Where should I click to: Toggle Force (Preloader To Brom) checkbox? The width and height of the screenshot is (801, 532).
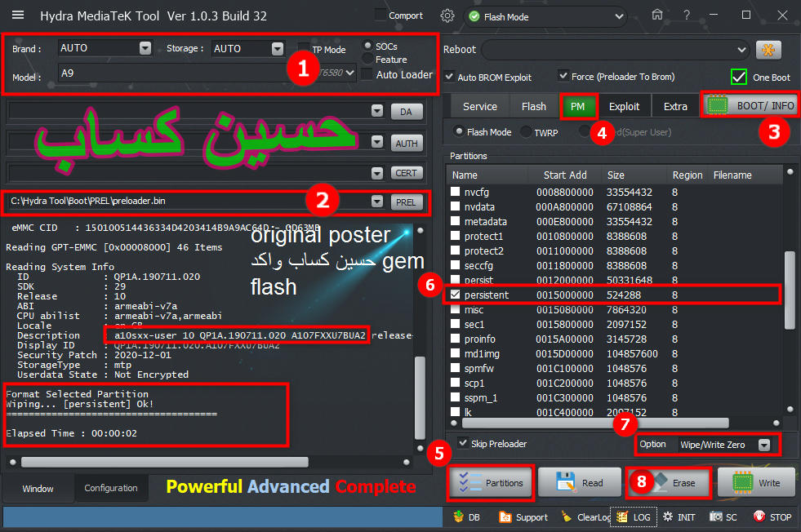(x=563, y=76)
